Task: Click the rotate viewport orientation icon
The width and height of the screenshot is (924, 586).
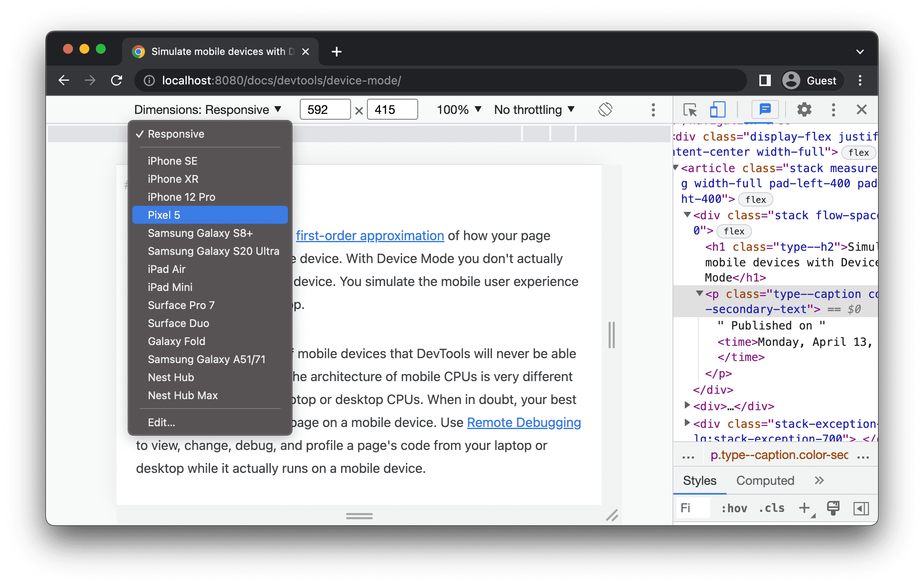Action: [x=604, y=110]
